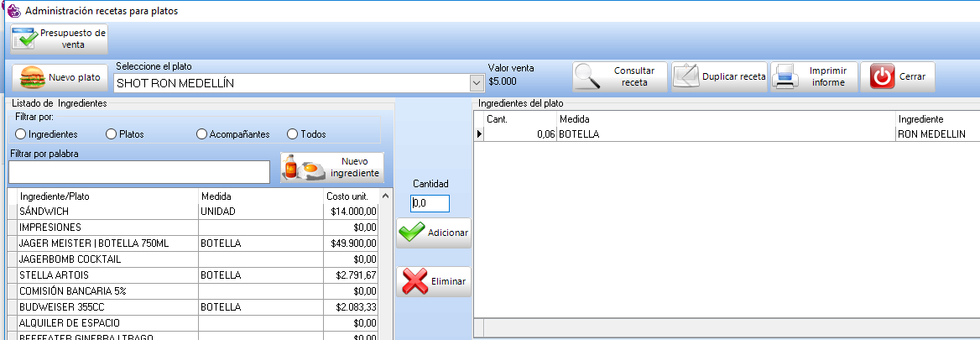Select the Todos filter radio button
The height and width of the screenshot is (340, 980).
point(293,134)
